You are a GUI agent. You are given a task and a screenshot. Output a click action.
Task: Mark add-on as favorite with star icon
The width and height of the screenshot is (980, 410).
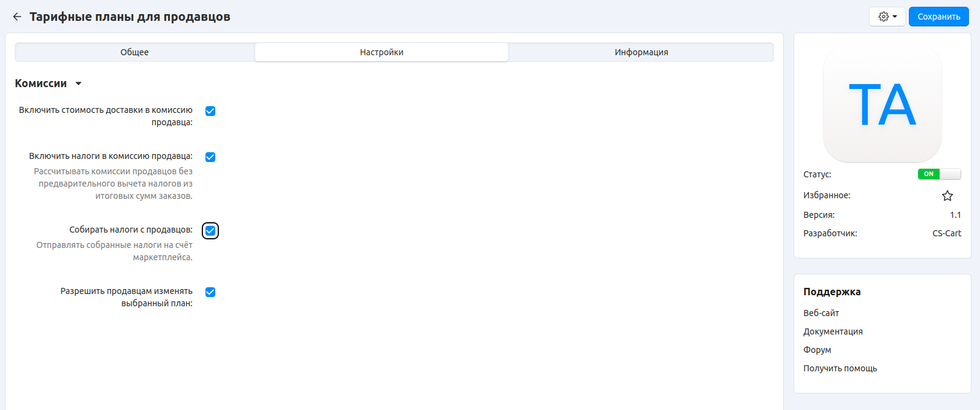[947, 196]
